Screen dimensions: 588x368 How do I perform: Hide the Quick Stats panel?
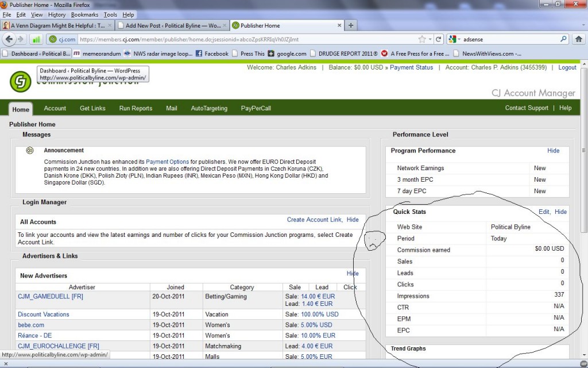(x=560, y=212)
